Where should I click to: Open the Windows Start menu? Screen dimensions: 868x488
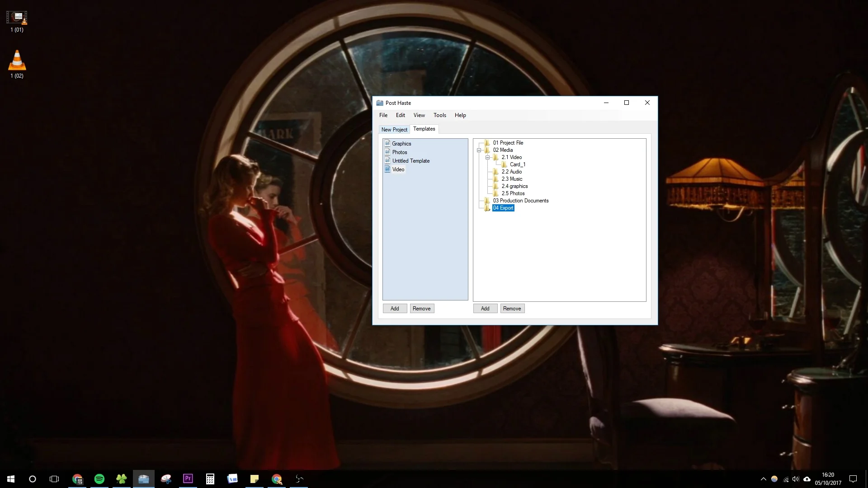11,479
